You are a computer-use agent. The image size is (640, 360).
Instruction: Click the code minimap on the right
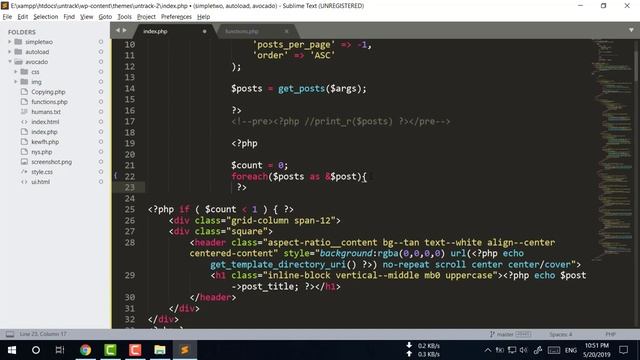pyautogui.click(x=612, y=151)
